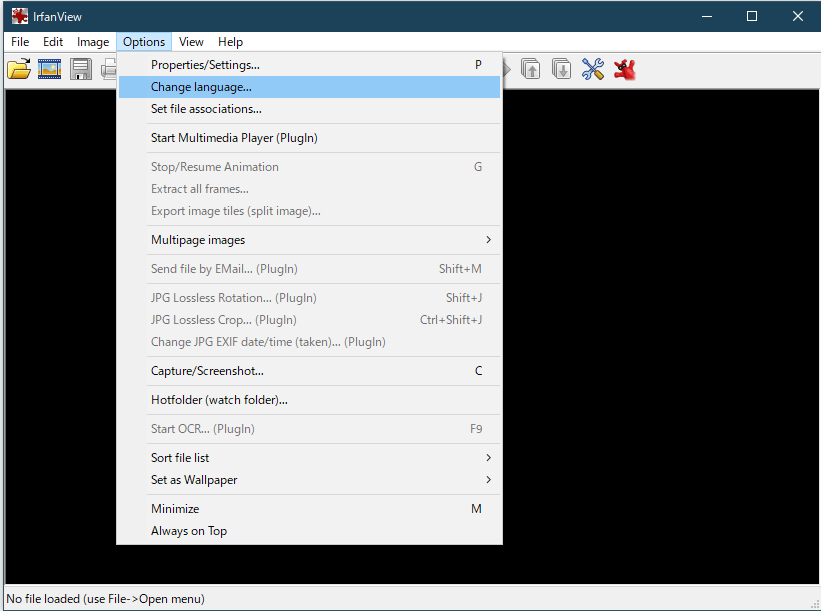Open settings via wrench and screwdriver icon

(x=593, y=69)
